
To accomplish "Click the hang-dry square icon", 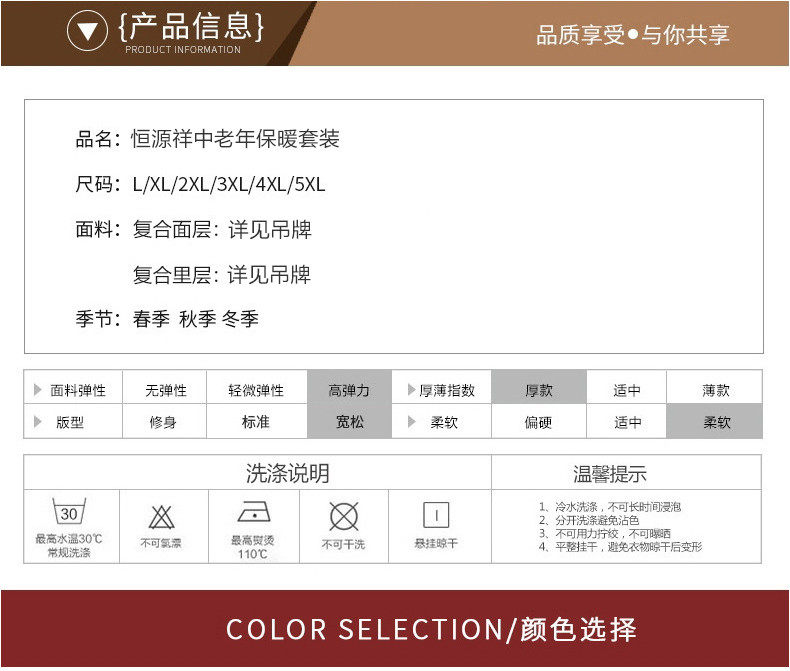I will tap(436, 515).
